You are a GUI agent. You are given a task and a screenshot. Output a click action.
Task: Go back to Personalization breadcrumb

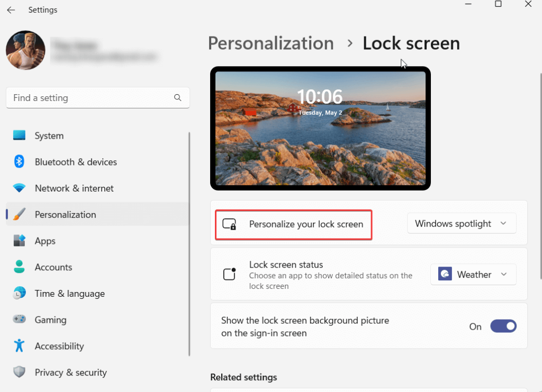click(270, 43)
